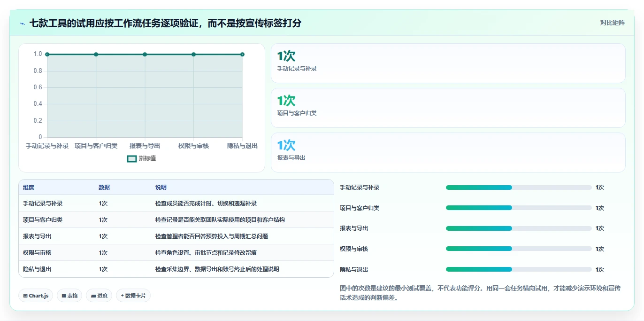Viewport: 644px width, 321px height.
Task: Click the 手动记录与补录 label beside its progress bar
Action: [360, 188]
